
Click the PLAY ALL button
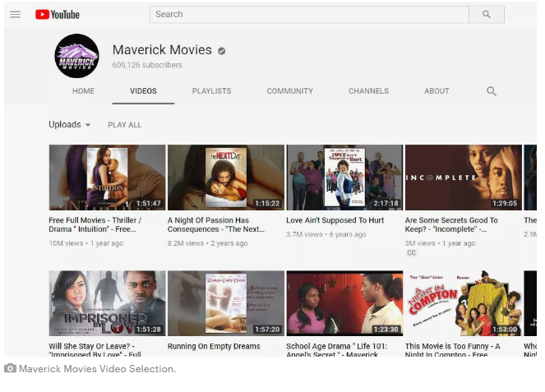coord(125,125)
